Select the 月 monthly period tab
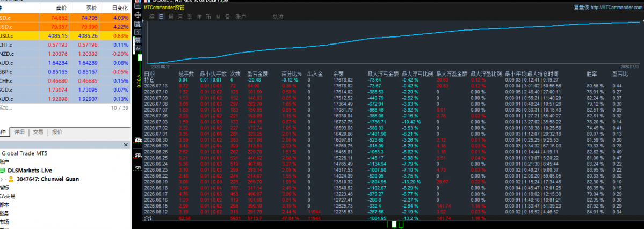Image resolution: width=644 pixels, height=229 pixels. click(180, 17)
